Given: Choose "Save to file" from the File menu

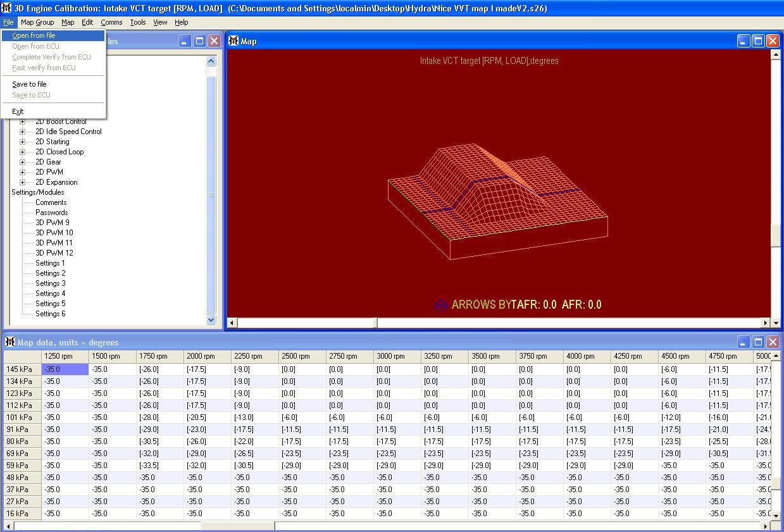Looking at the screenshot, I should [28, 84].
